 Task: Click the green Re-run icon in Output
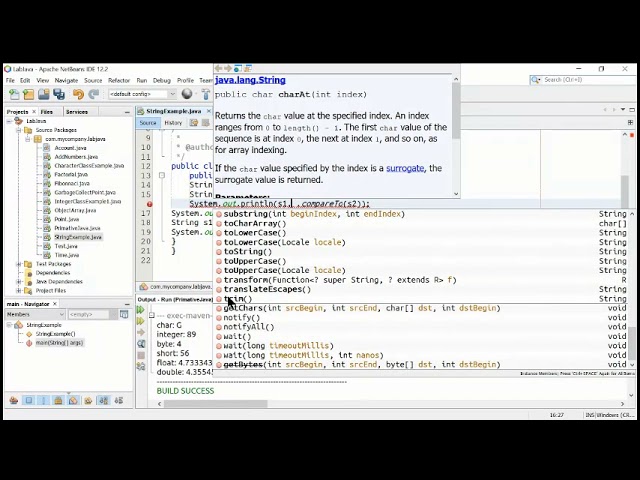[x=141, y=310]
